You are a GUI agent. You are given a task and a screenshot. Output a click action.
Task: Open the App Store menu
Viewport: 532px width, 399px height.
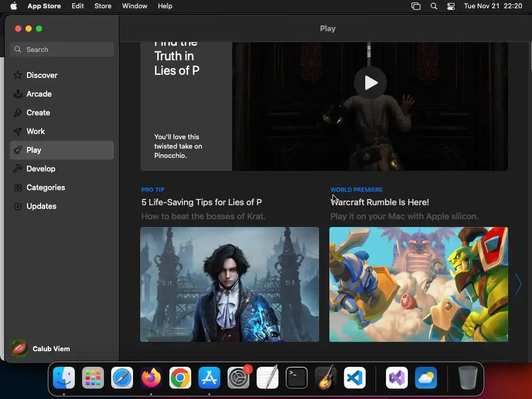pos(44,6)
